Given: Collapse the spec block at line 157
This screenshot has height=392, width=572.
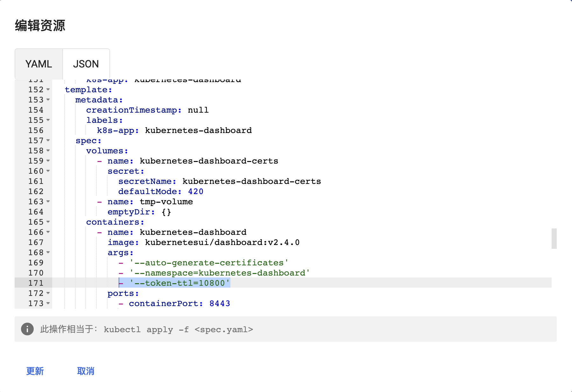Looking at the screenshot, I should coord(48,141).
